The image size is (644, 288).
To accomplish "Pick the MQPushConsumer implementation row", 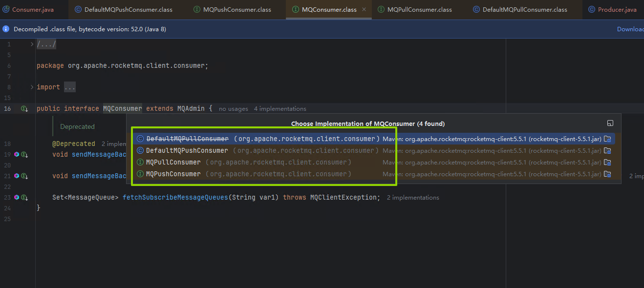I will coord(373,174).
